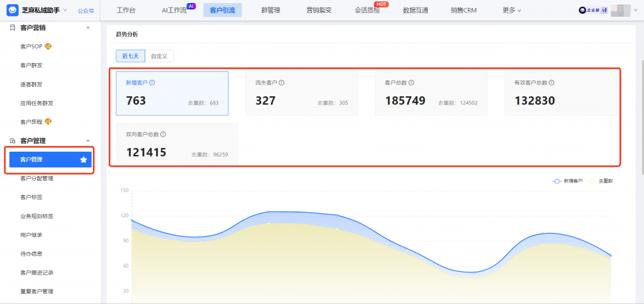Click the AI badge icon

[191, 6]
